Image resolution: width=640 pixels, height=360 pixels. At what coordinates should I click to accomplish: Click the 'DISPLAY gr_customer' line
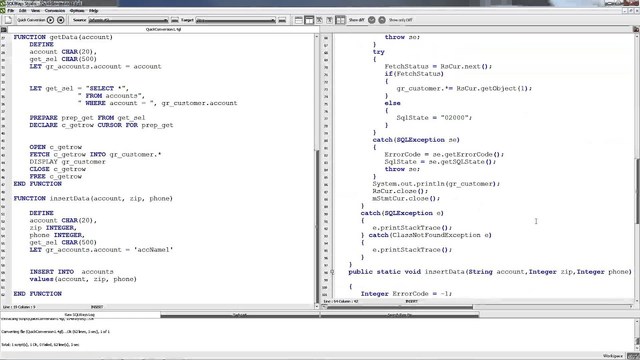click(67, 162)
